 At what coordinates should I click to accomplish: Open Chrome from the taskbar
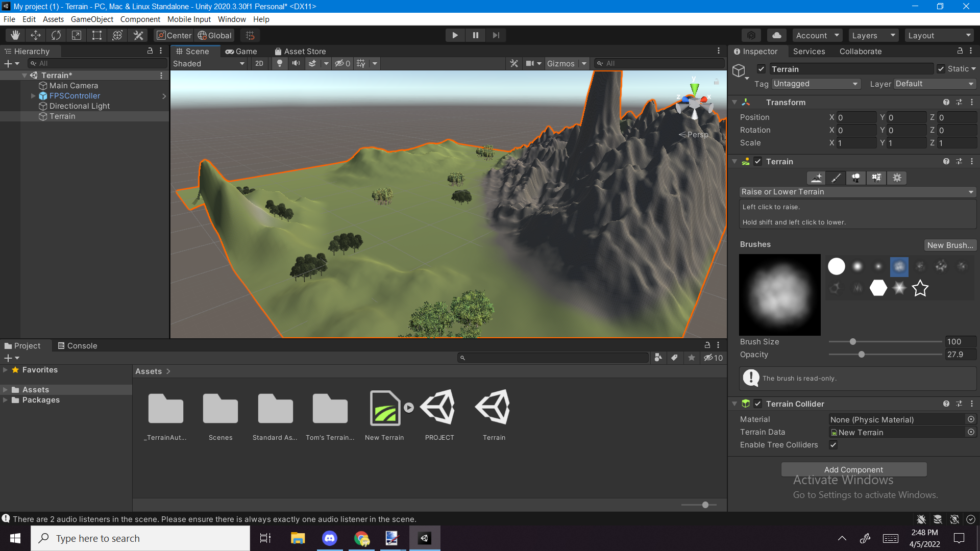[x=361, y=538]
